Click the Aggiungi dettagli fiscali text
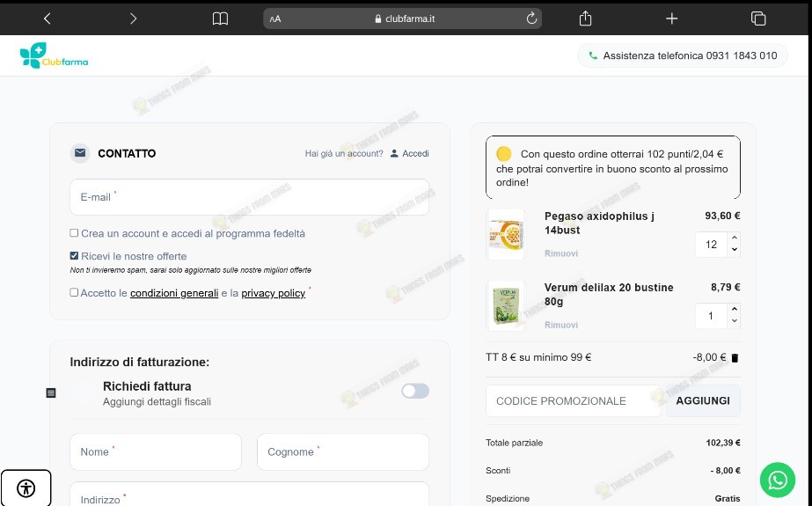Viewport: 812px width, 506px height. [157, 402]
